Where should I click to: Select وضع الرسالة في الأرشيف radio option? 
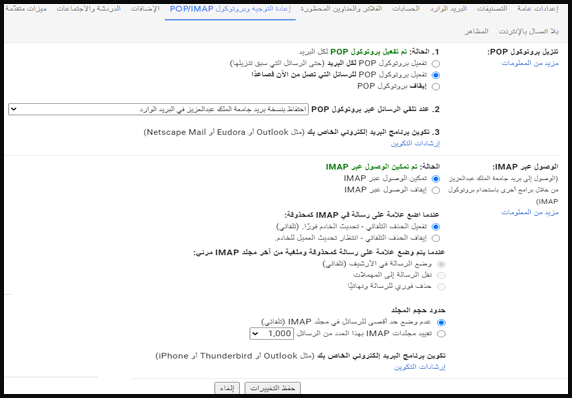tap(441, 264)
